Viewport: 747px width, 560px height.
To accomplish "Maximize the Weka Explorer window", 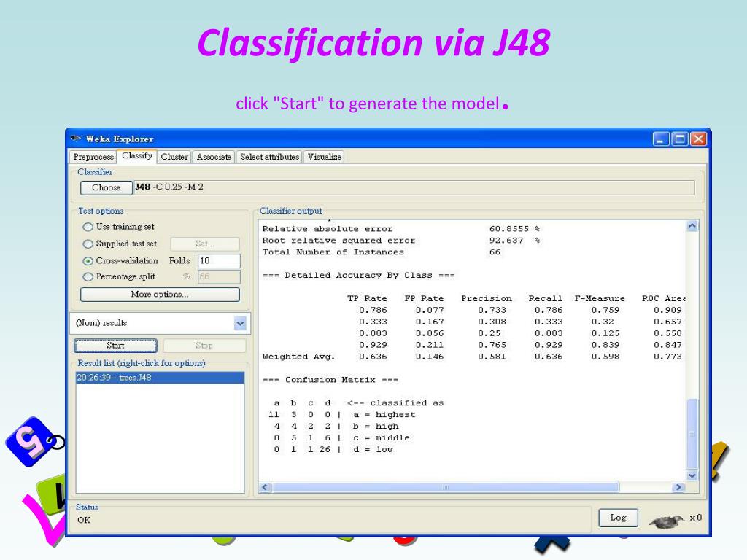I will click(x=680, y=139).
